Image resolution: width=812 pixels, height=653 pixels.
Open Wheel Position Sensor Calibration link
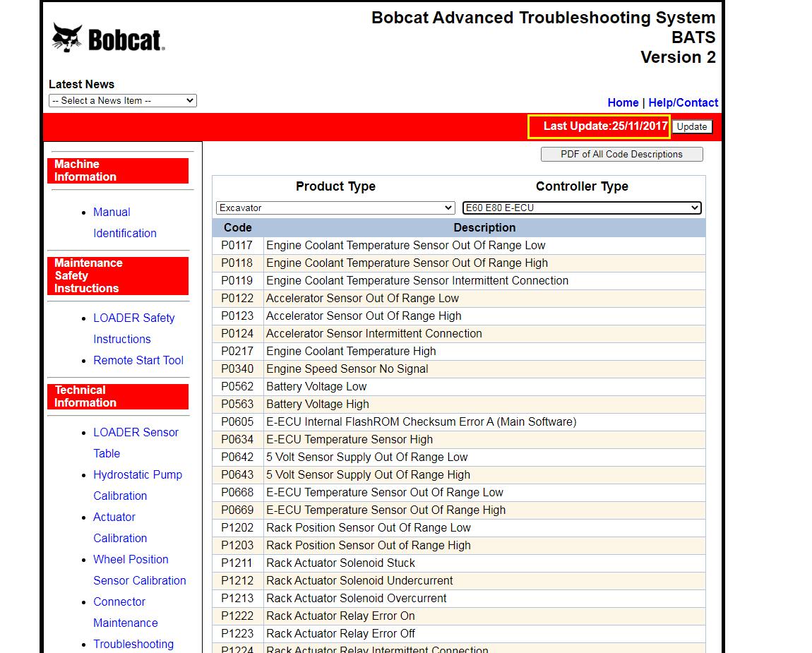139,570
